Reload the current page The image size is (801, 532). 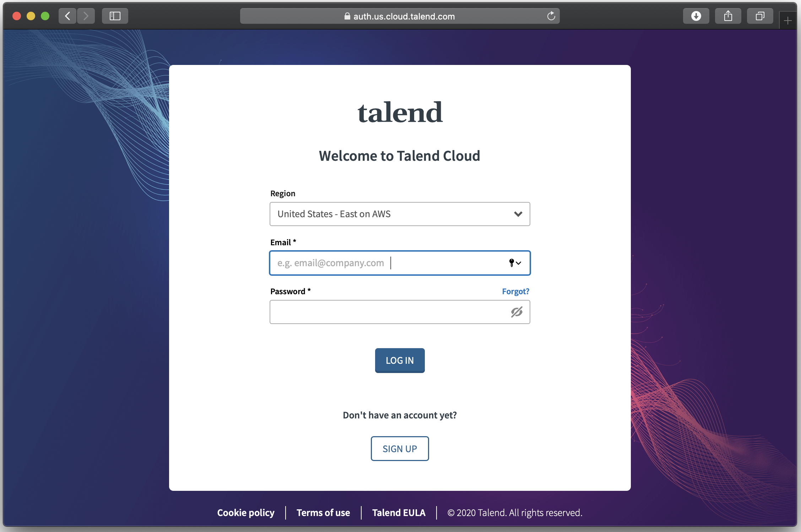[551, 16]
